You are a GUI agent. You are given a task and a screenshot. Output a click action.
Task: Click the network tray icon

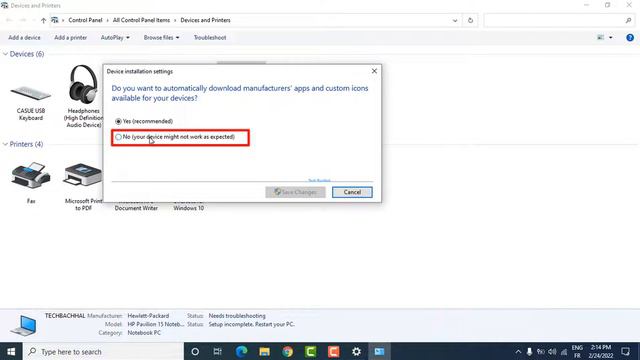[x=564, y=351]
